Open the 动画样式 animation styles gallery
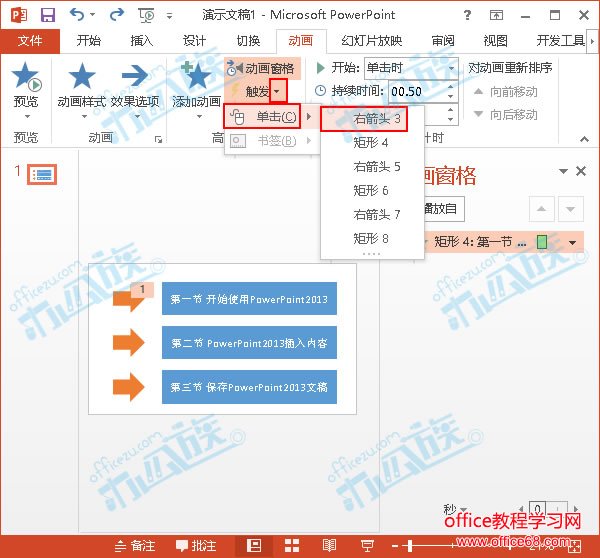 pos(82,89)
